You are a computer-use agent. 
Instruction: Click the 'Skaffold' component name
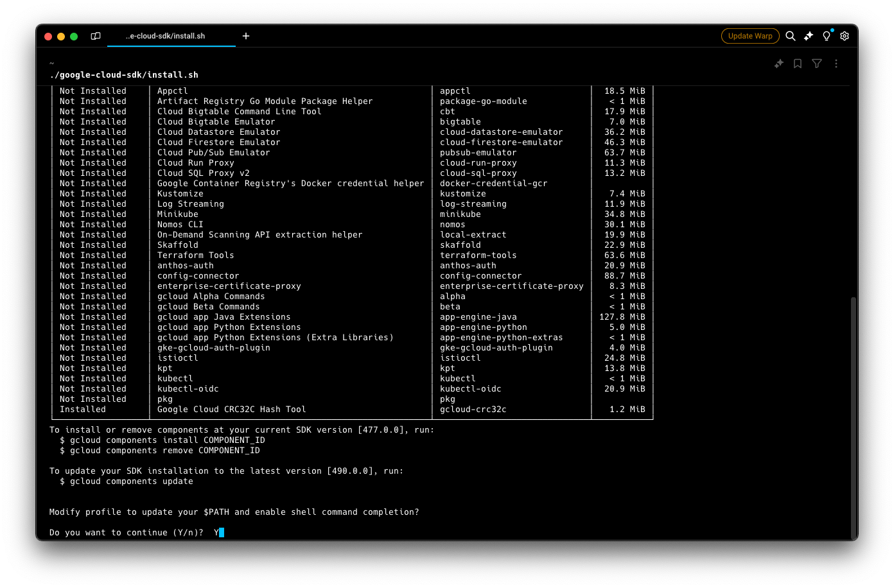pos(178,245)
